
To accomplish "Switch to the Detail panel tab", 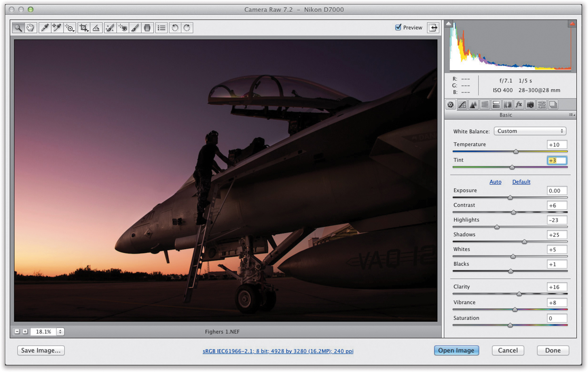I will (x=474, y=105).
